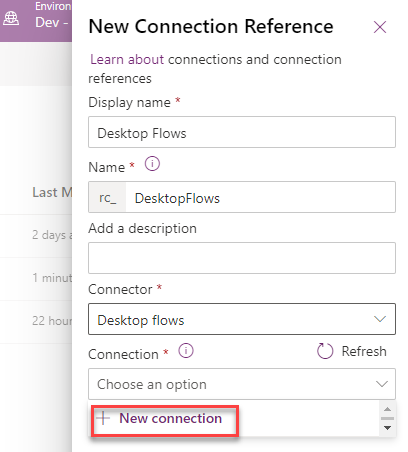Viewport: 408px width, 452px height.
Task: Click the rc_ prefix label
Action: [x=107, y=197]
